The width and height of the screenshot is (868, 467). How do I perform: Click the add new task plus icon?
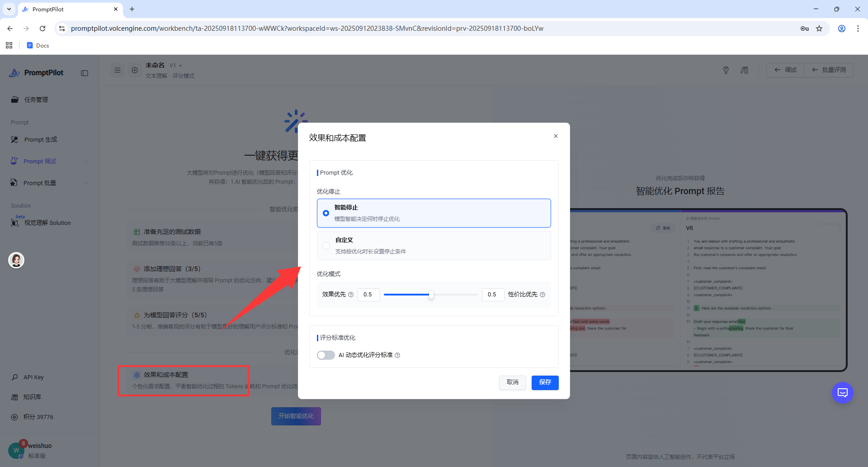pos(135,70)
